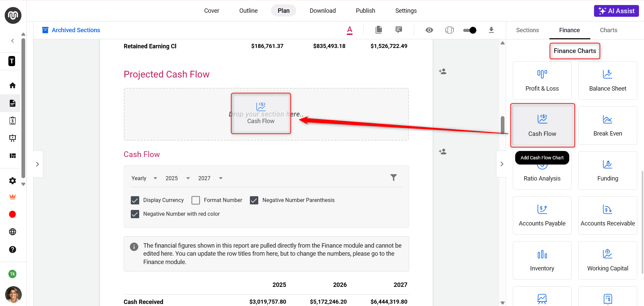Open the help question mark icon
Viewport: 644px width, 306px height.
coord(12,250)
